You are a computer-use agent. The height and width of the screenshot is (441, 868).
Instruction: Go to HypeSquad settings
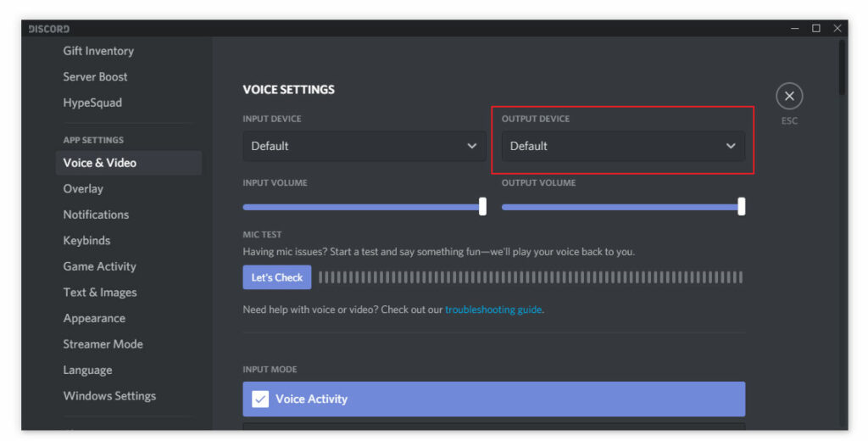point(92,103)
